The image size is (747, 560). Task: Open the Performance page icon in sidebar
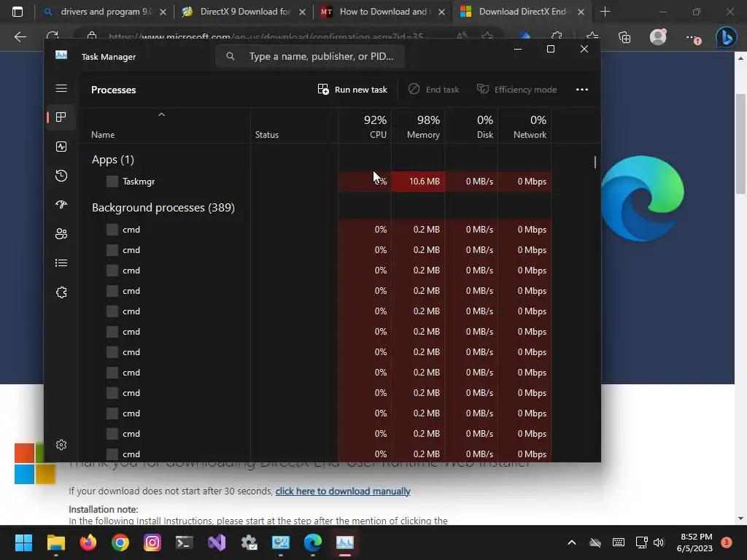click(61, 147)
